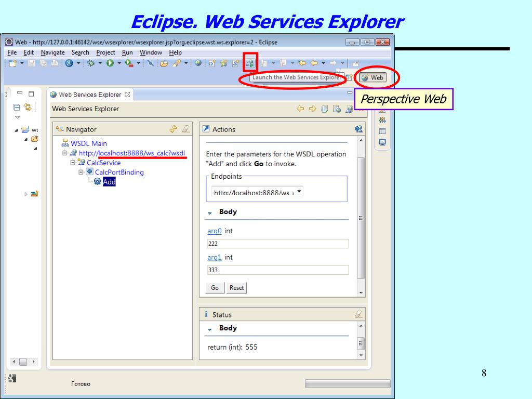This screenshot has height=399, width=532.
Task: Click Navigator clear eraser icon
Action: click(185, 129)
